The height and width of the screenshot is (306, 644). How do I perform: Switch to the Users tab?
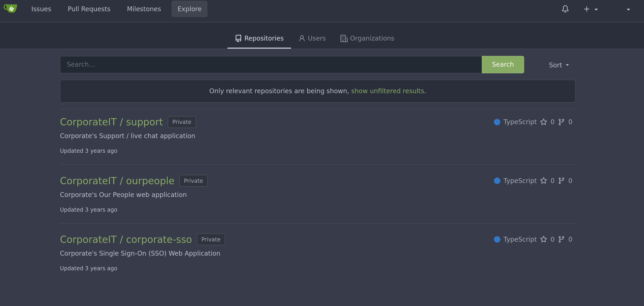312,38
